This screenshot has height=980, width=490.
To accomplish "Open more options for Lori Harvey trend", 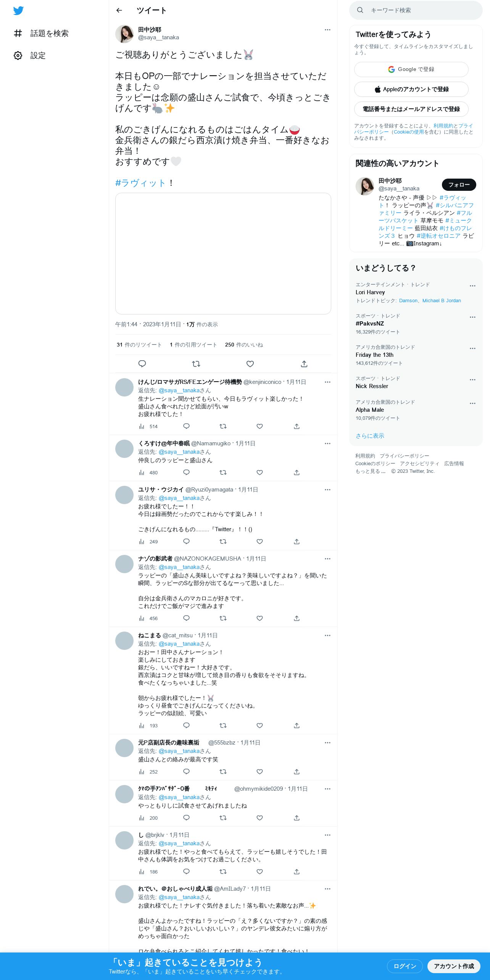I will [472, 286].
